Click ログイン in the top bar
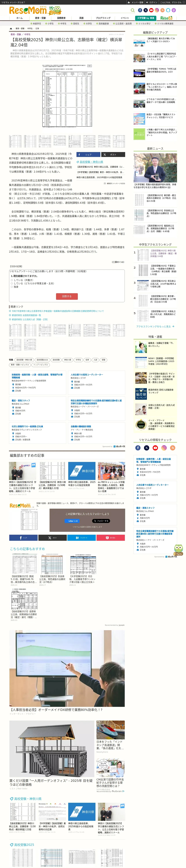186x868 pixels. tap(152, 2)
